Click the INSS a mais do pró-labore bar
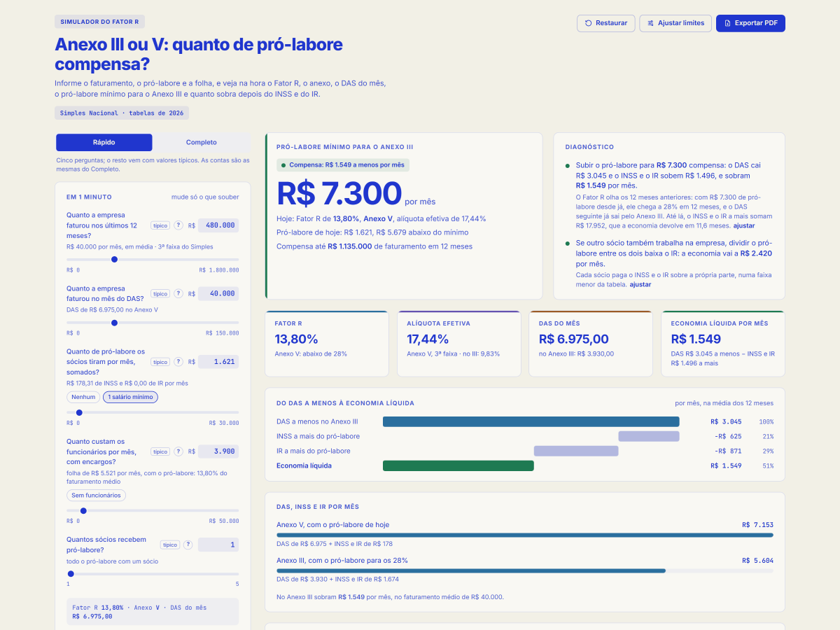The width and height of the screenshot is (840, 630). click(648, 436)
